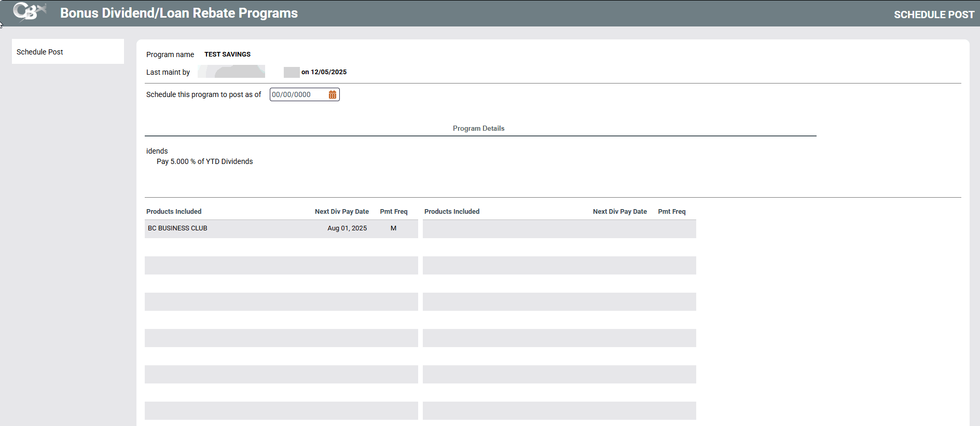Image resolution: width=980 pixels, height=426 pixels.
Task: Select the BC BUSINESS CLUB product row
Action: tap(177, 228)
